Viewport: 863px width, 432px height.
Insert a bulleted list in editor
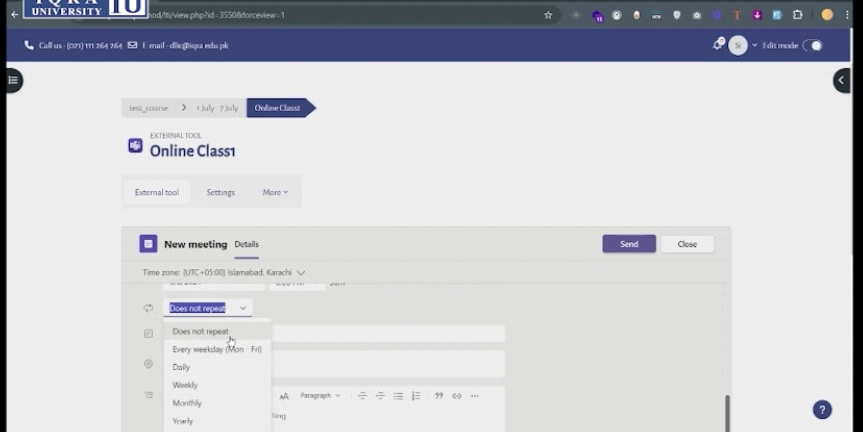[398, 396]
